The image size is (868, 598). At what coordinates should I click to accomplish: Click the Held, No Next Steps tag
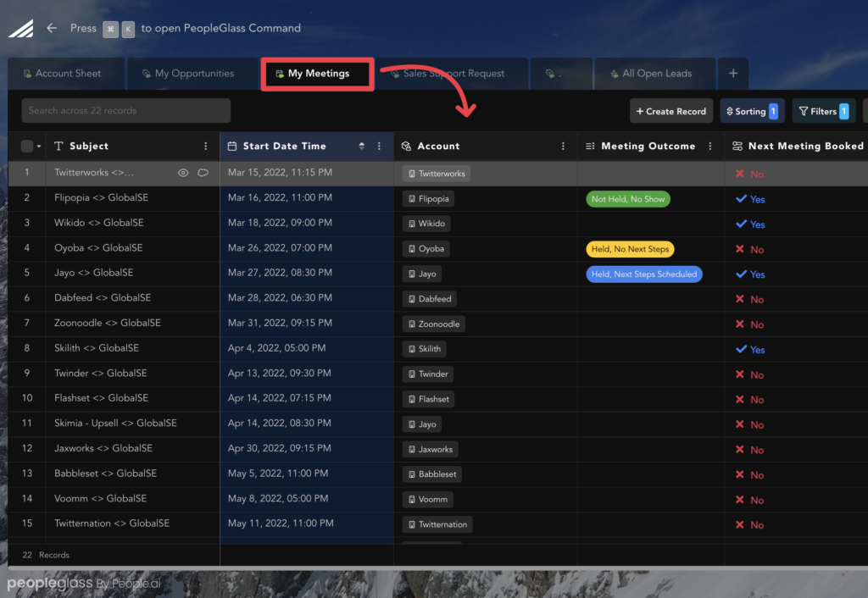click(630, 249)
